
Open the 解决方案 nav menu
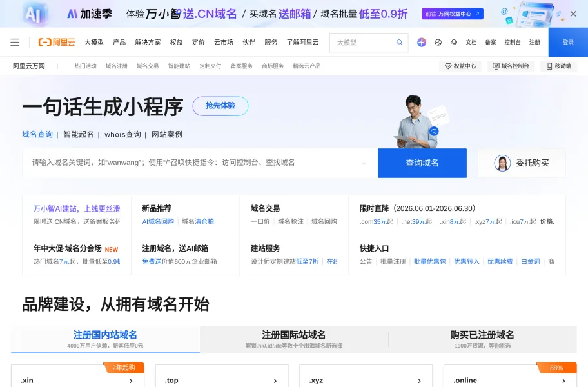[x=148, y=43]
